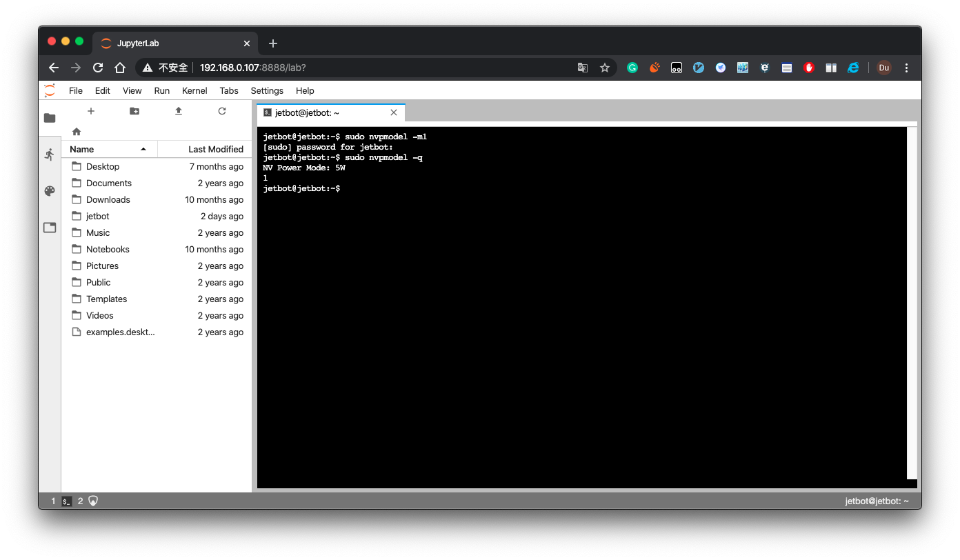Open the Kernel menu
Viewport: 960px width, 560px height.
(x=194, y=90)
